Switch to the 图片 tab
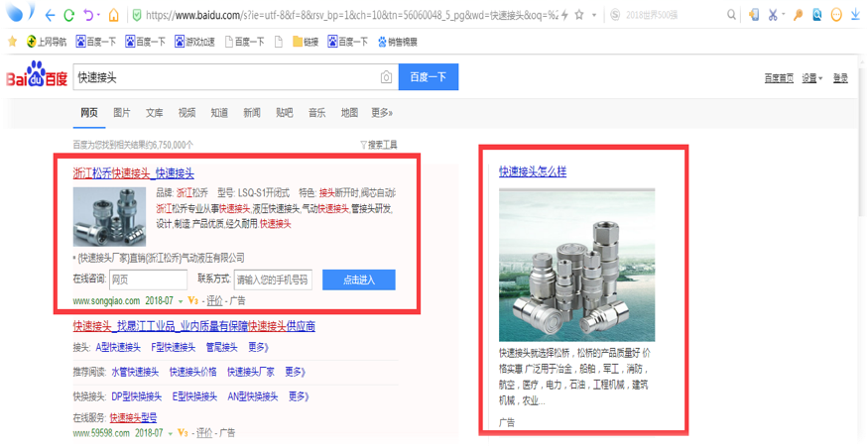 click(122, 113)
